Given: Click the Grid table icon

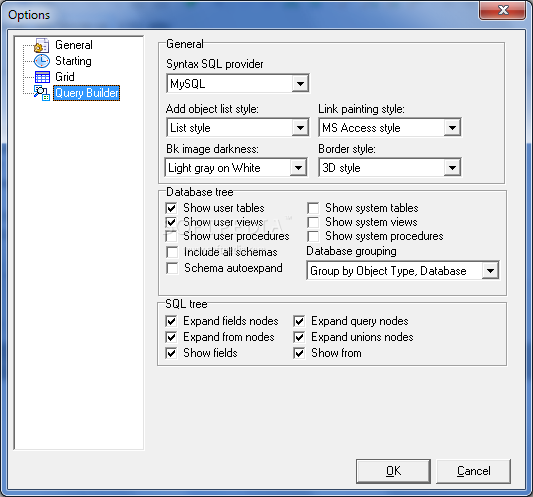Looking at the screenshot, I should click(x=42, y=77).
